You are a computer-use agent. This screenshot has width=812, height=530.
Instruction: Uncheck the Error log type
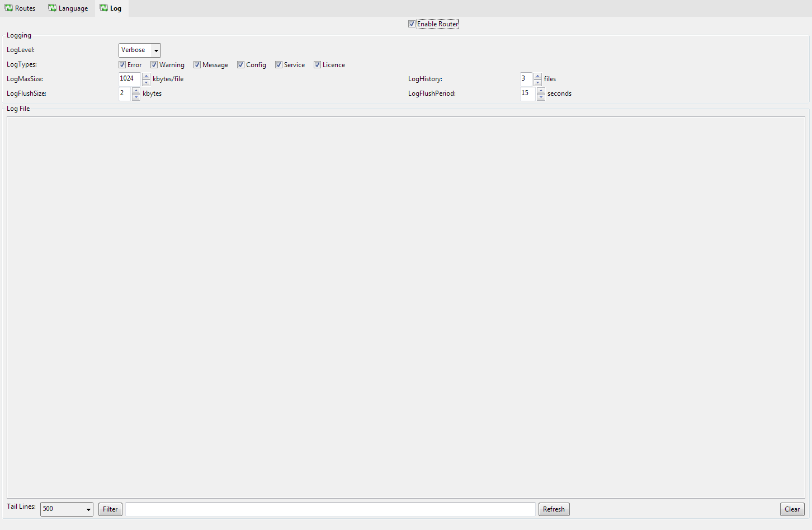(x=122, y=65)
